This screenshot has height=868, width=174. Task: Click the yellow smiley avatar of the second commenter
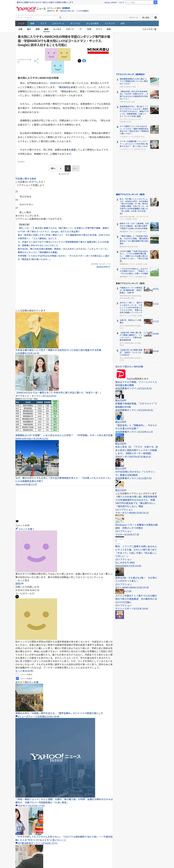point(36,619)
